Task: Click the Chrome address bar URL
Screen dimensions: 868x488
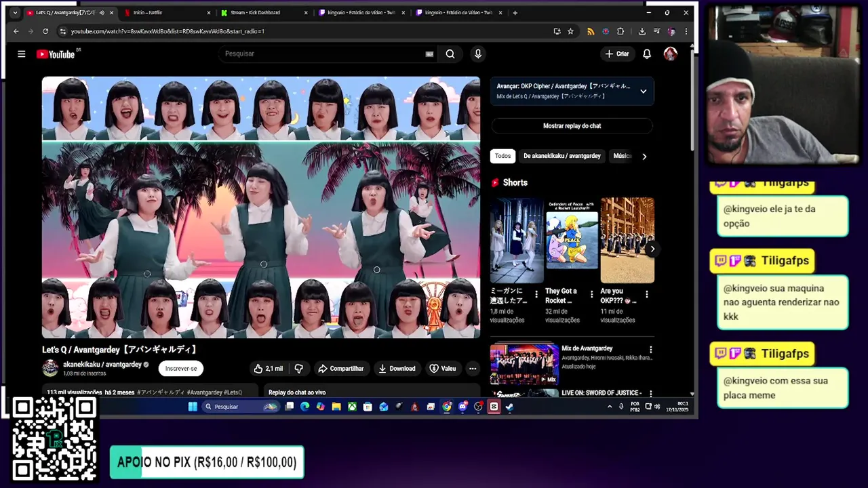Action: point(167,31)
